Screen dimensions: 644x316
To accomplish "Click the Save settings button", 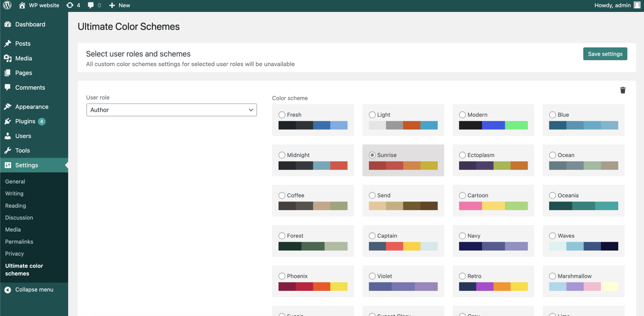I will click(605, 54).
